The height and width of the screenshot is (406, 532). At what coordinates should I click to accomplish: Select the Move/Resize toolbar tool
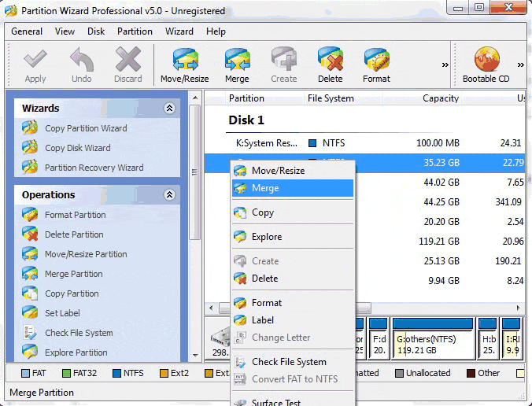pyautogui.click(x=185, y=66)
